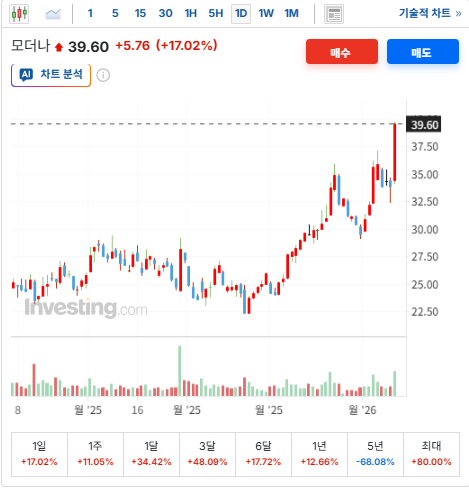
Task: Open the AI 차트 분석 button
Action: tap(51, 75)
